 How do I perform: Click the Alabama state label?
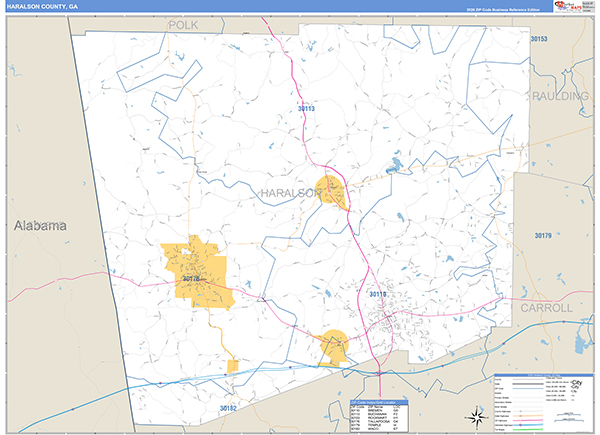point(40,225)
